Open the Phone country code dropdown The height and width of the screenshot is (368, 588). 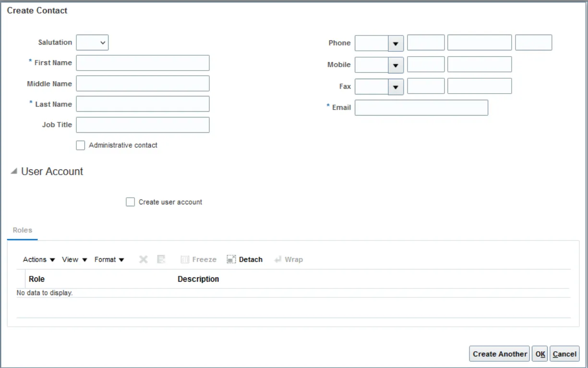[396, 43]
